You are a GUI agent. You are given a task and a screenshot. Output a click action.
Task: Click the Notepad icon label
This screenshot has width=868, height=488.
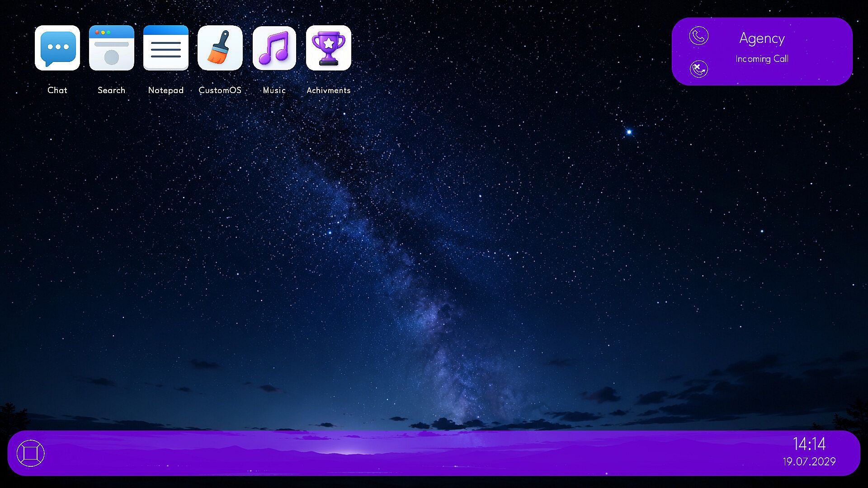coord(166,90)
